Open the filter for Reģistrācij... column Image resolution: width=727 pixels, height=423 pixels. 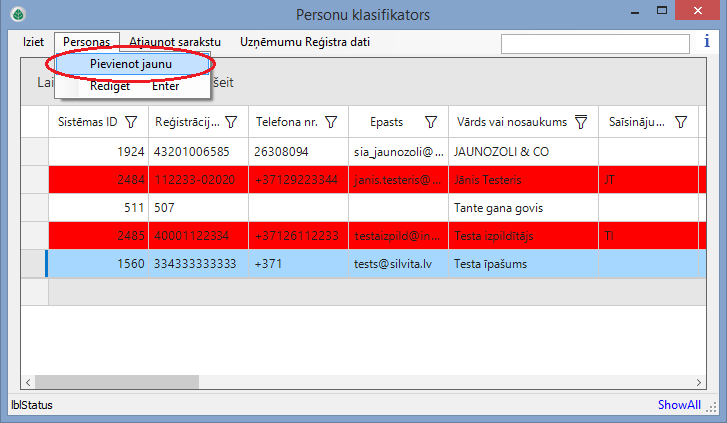[x=231, y=122]
